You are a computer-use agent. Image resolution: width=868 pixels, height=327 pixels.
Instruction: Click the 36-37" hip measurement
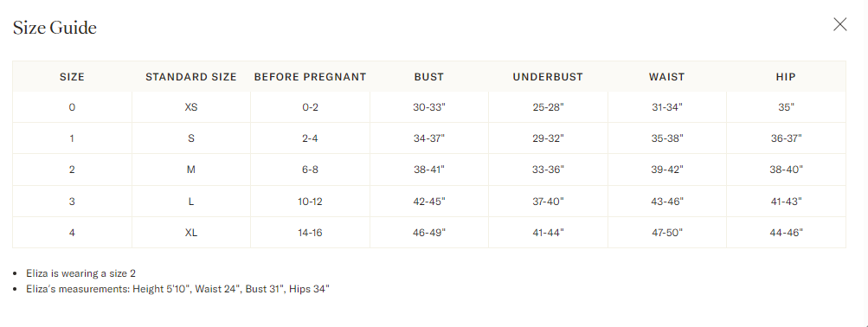pos(786,138)
